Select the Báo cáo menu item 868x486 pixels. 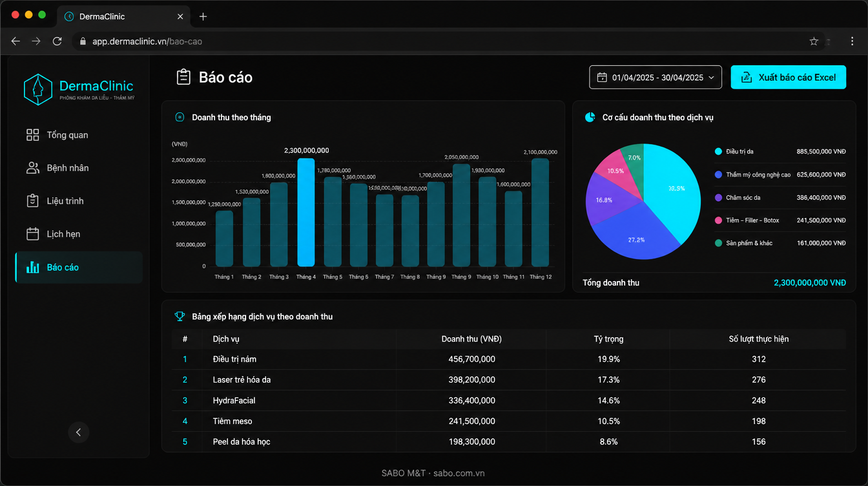(x=79, y=268)
